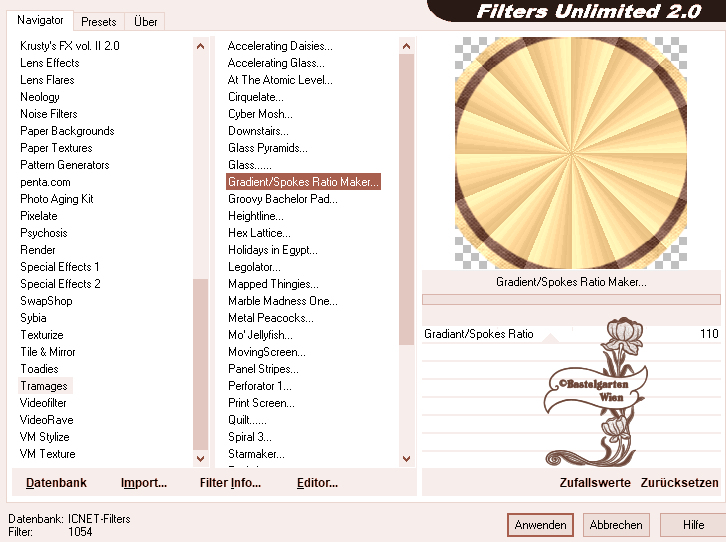Choose the Accelerating Daisies... filter
This screenshot has width=726, height=542.
[x=280, y=46]
